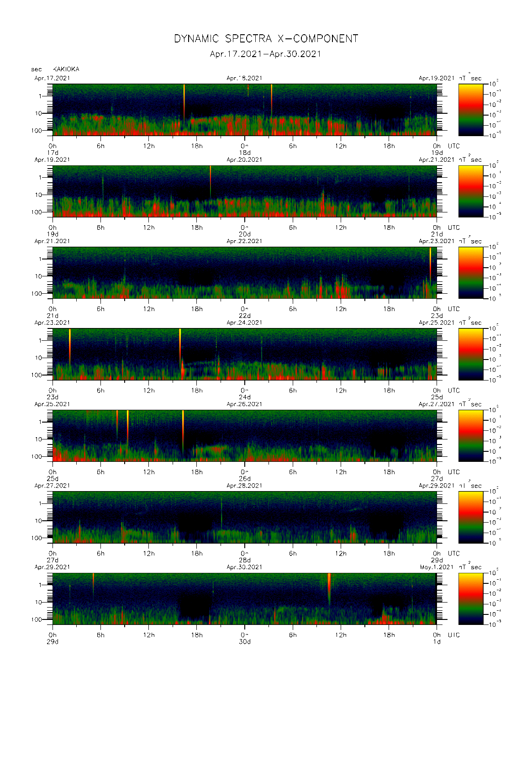Image resolution: width=532 pixels, height=767 pixels.
Task: Click the 24d day label
Action: pos(245,397)
